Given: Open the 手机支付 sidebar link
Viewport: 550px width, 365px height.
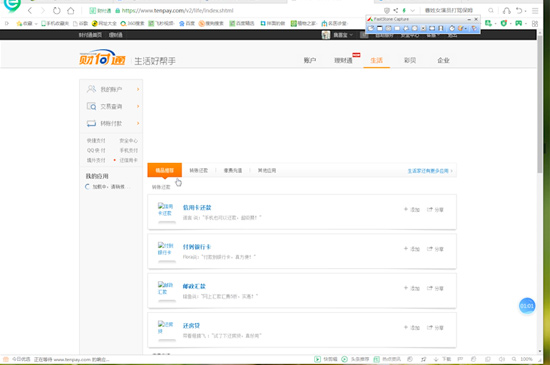Looking at the screenshot, I should (x=128, y=150).
